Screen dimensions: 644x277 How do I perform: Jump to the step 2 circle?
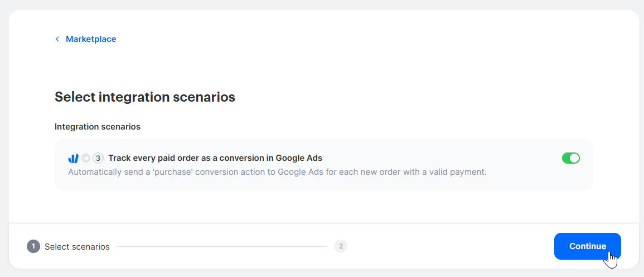click(341, 246)
